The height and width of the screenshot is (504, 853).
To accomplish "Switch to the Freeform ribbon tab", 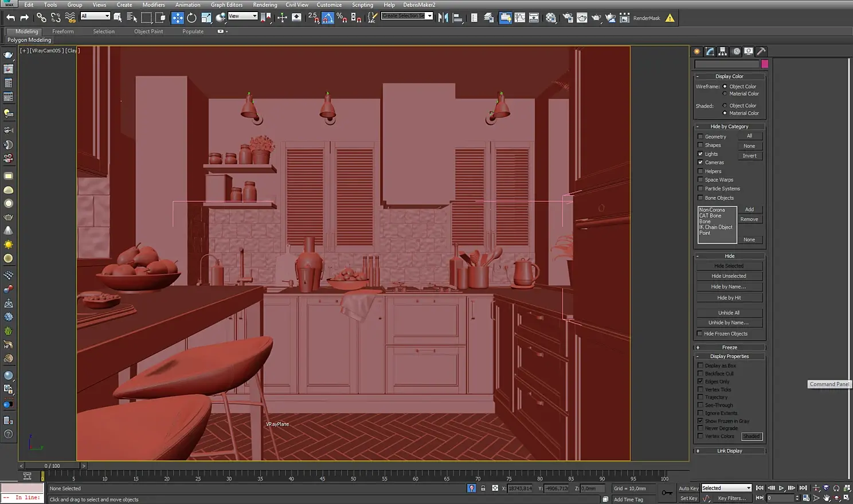I will pyautogui.click(x=62, y=31).
